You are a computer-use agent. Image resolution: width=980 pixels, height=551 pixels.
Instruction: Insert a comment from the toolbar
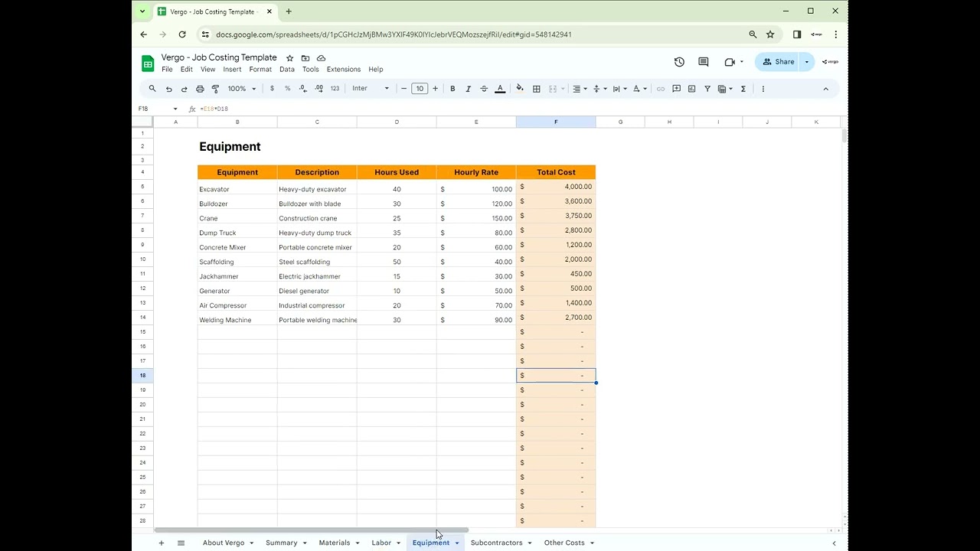676,89
